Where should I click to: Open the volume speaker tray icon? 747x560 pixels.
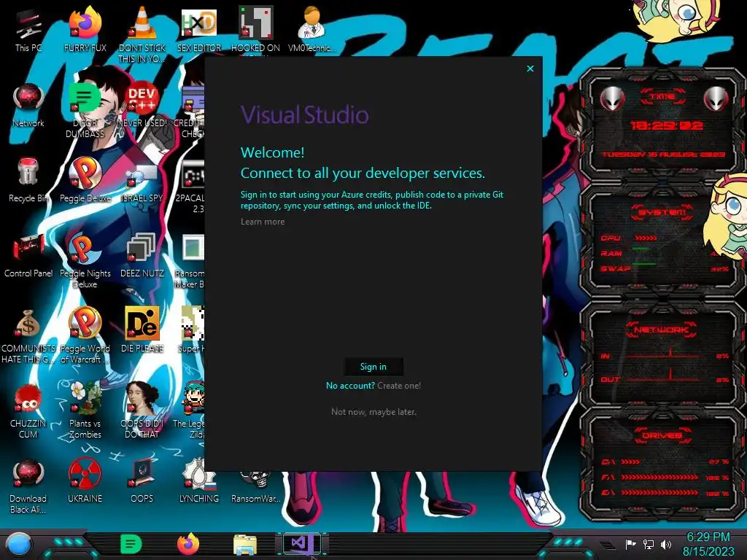point(666,544)
